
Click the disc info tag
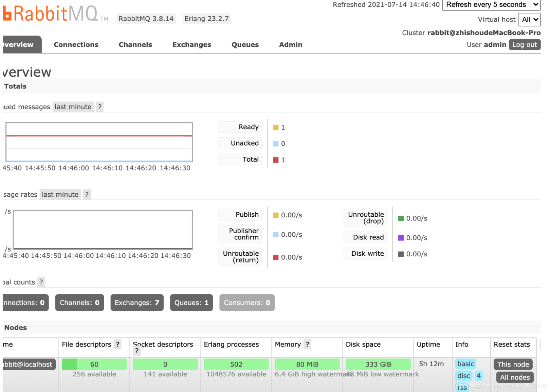pos(463,376)
